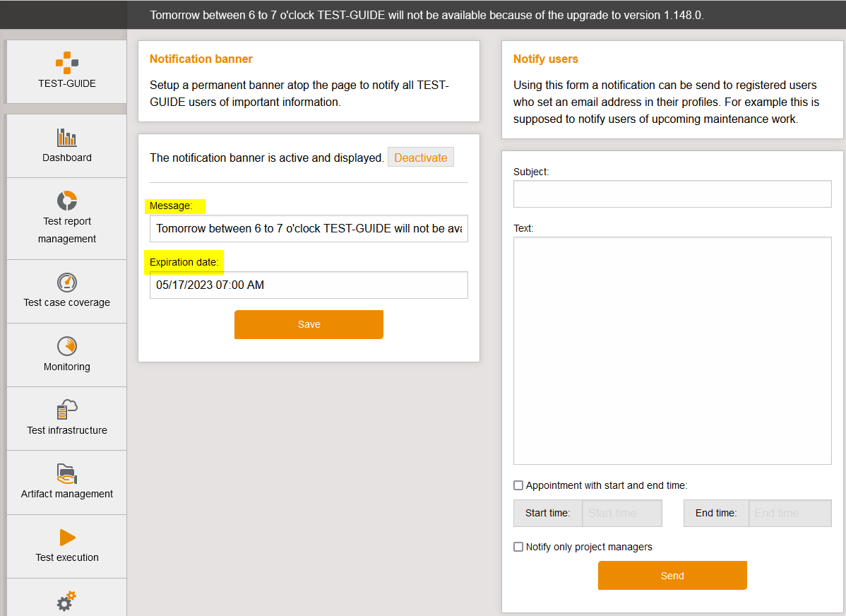Click the TEST-GUIDE logo icon

click(67, 63)
